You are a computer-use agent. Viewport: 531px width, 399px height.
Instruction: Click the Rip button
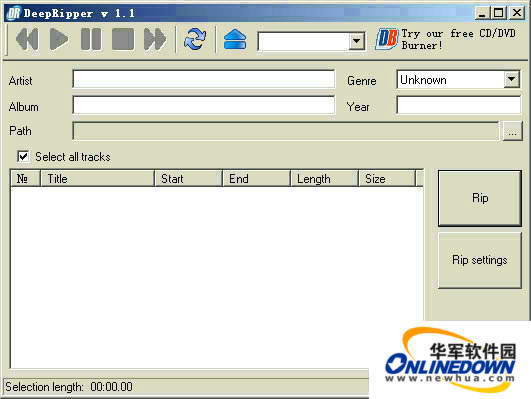tap(480, 198)
